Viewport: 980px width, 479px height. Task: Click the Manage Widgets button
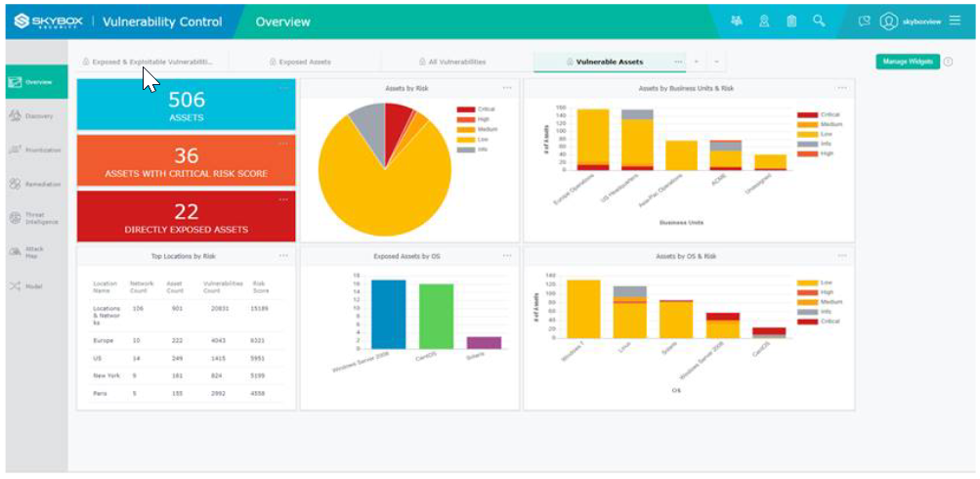907,62
